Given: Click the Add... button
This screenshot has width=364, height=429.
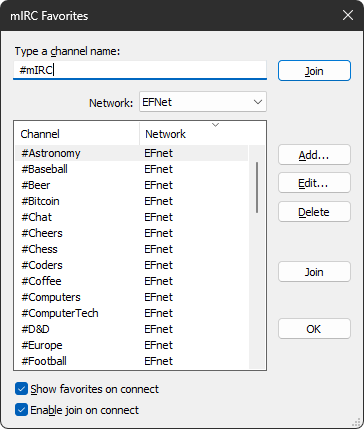Looking at the screenshot, I should (314, 155).
